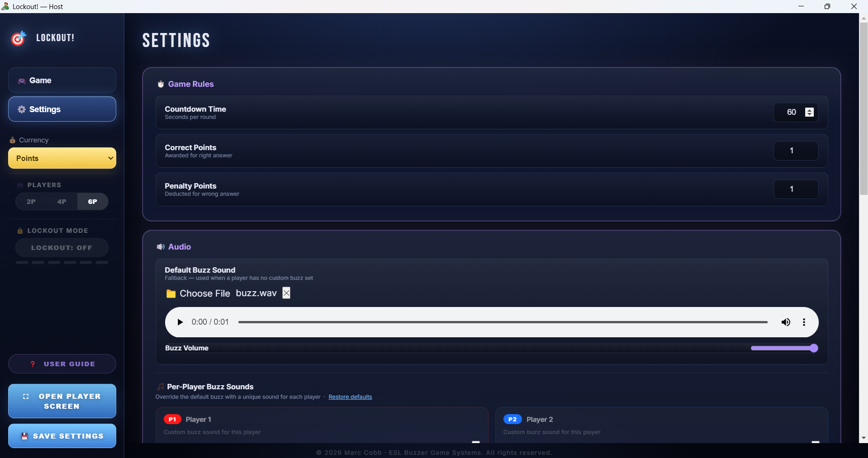Screen dimensions: 868x458
Task: Remove buzz.wav with the X icon
Action: coord(286,293)
